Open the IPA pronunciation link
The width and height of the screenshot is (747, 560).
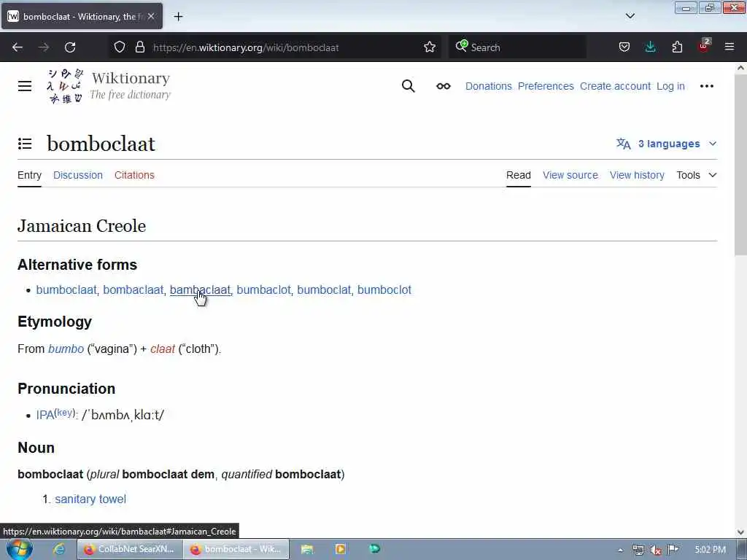pyautogui.click(x=44, y=415)
